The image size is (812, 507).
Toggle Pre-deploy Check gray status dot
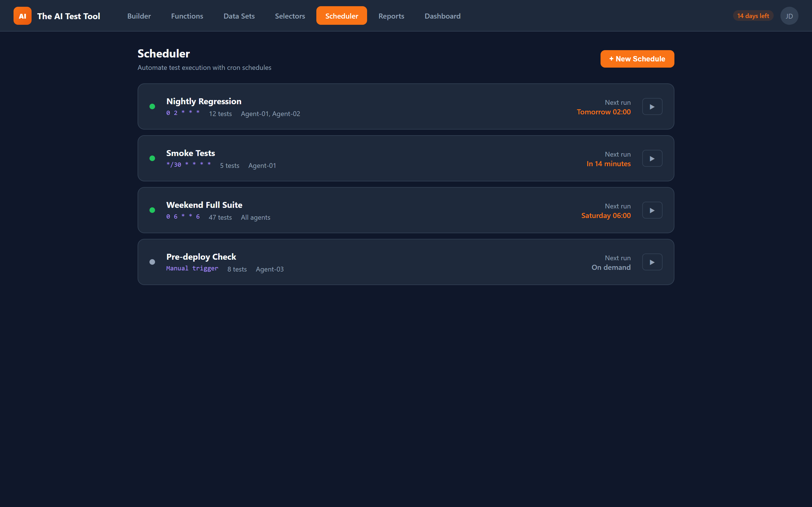pos(152,262)
